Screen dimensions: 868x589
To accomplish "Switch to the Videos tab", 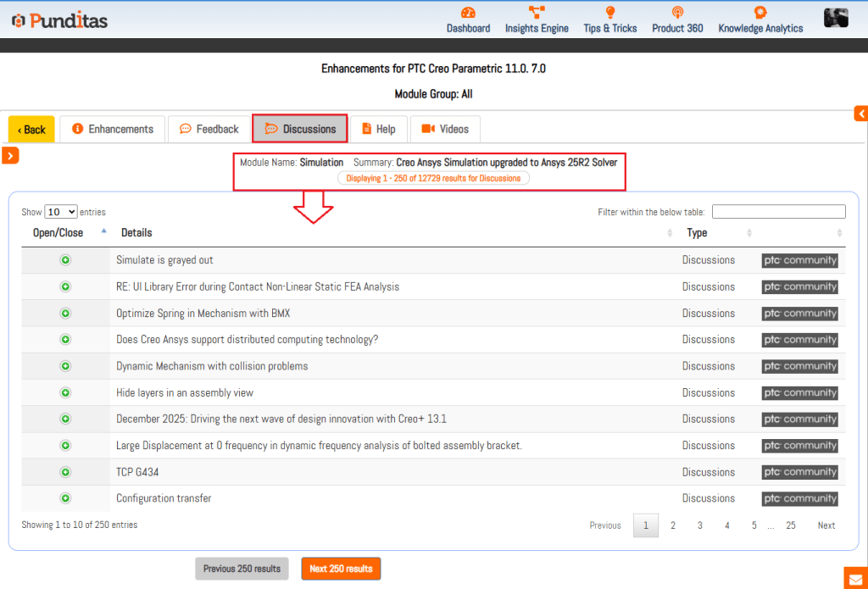I will 445,129.
